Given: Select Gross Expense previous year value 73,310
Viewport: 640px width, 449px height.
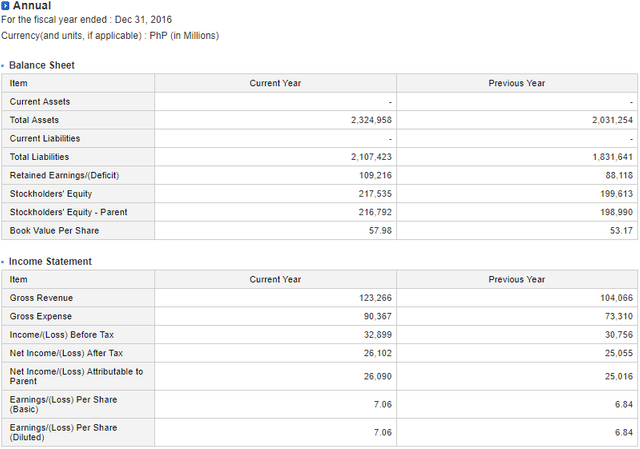Looking at the screenshot, I should 615,316.
